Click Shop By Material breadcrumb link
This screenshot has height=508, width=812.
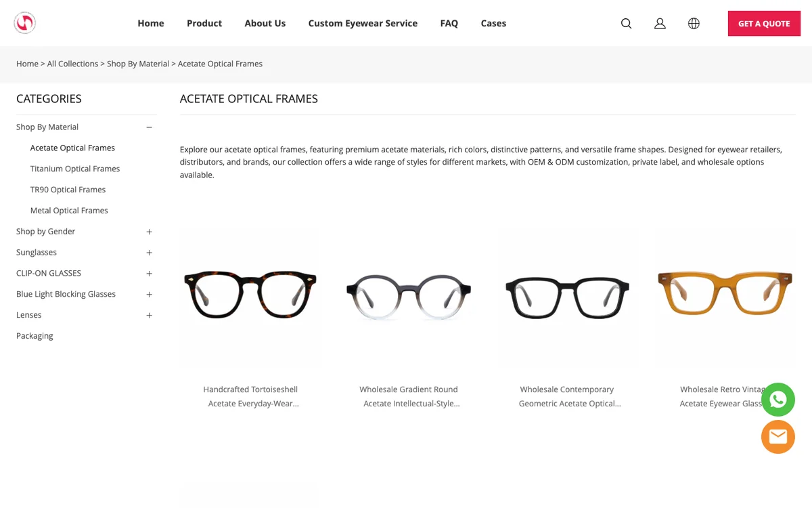pyautogui.click(x=138, y=64)
